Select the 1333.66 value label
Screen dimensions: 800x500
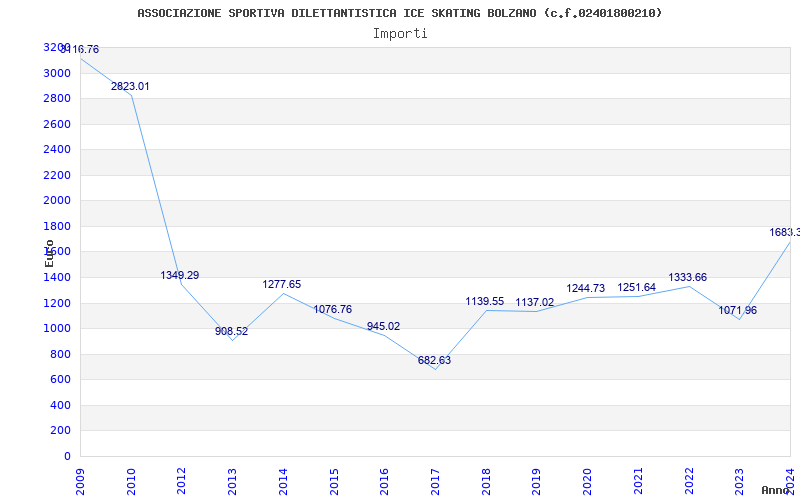click(x=687, y=277)
